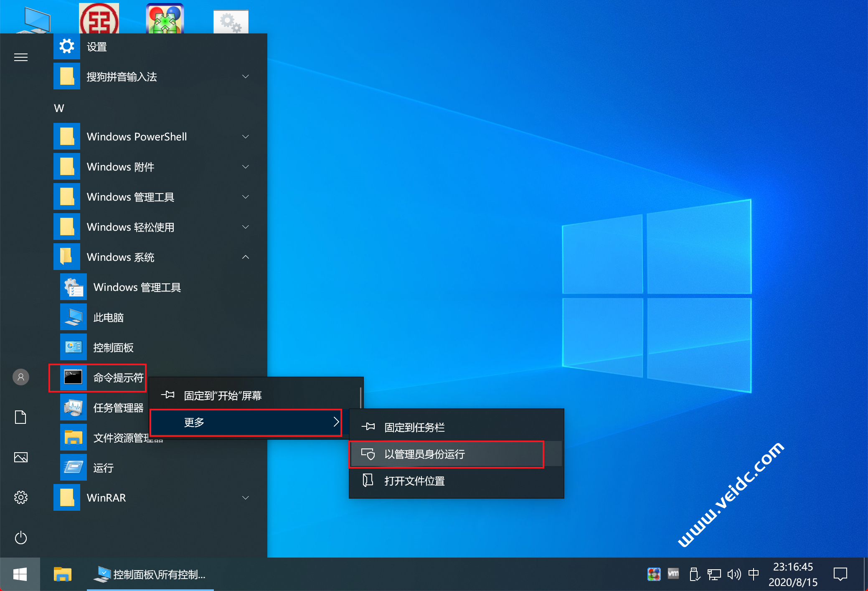Click the user account avatar icon
Viewport: 868px width, 591px height.
point(20,377)
